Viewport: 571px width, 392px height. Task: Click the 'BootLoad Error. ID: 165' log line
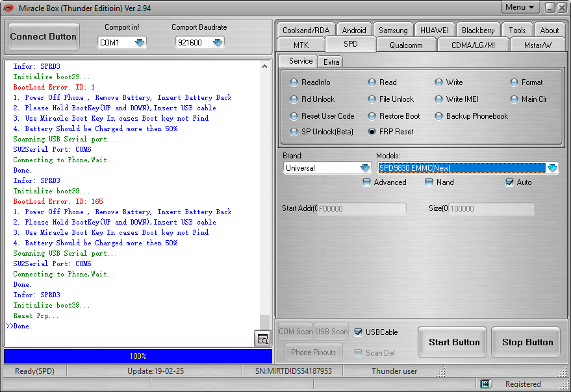click(58, 201)
